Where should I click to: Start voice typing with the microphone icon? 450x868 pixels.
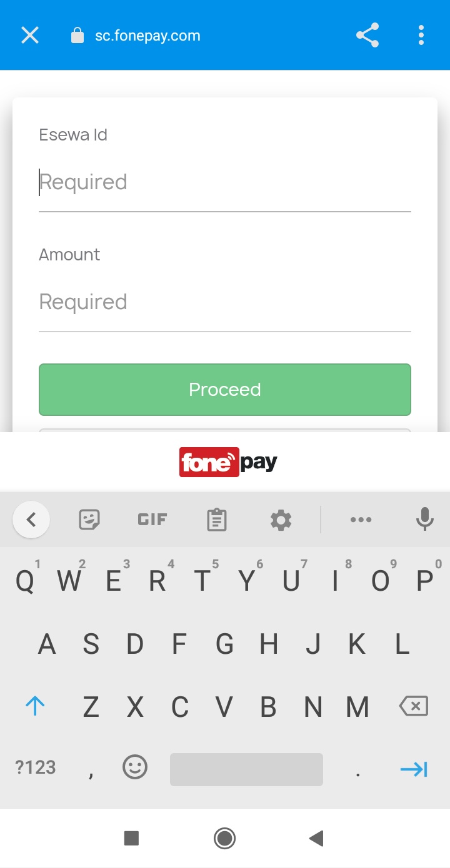pyautogui.click(x=424, y=519)
